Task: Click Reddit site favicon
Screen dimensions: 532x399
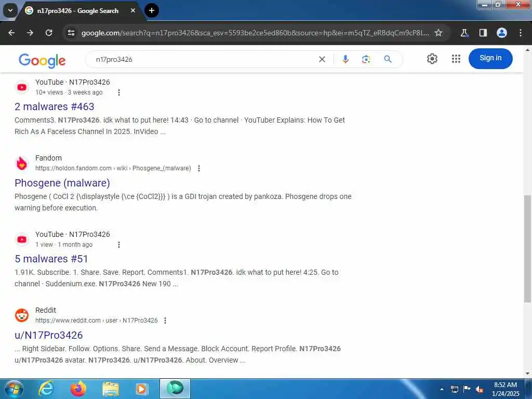Action: 22,315
